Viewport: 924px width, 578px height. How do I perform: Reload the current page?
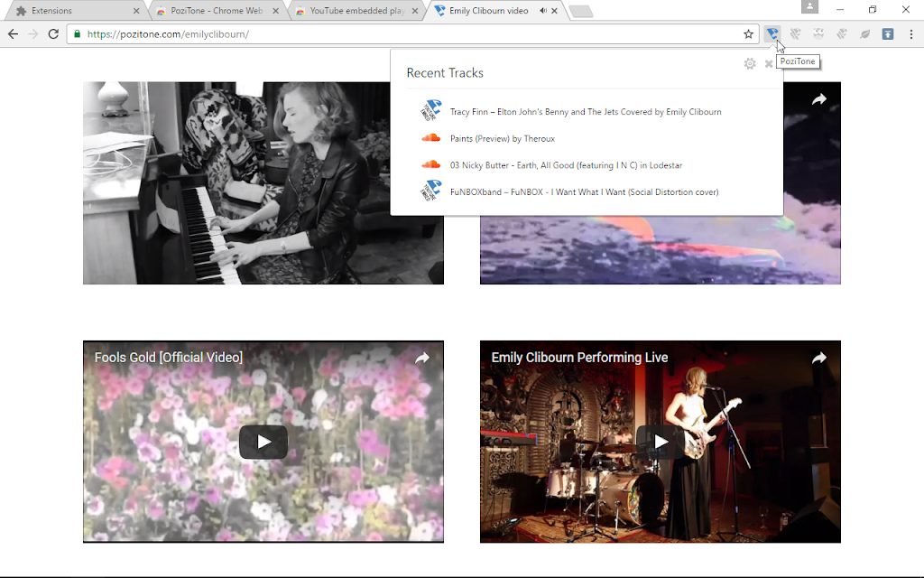53,34
